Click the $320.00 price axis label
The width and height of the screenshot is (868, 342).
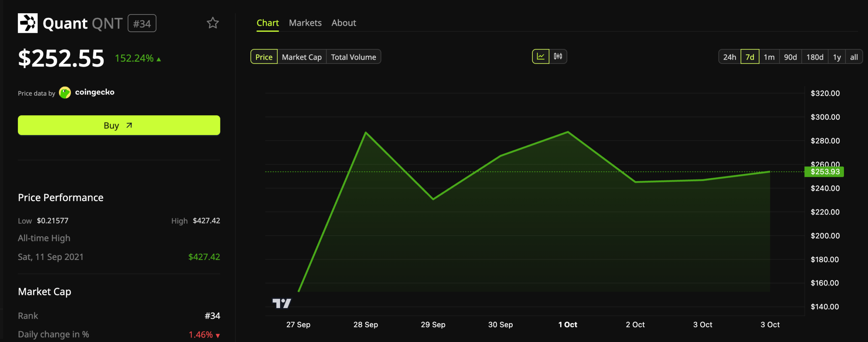825,93
